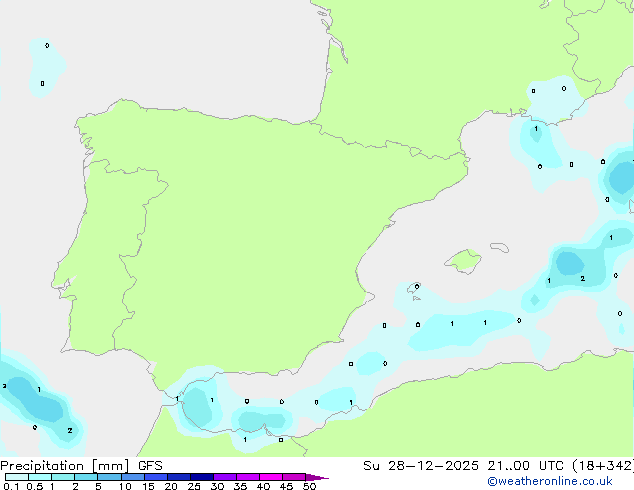634x490 pixels.
Task: Select the '21..00 UTC' time text
Action: coord(525,466)
